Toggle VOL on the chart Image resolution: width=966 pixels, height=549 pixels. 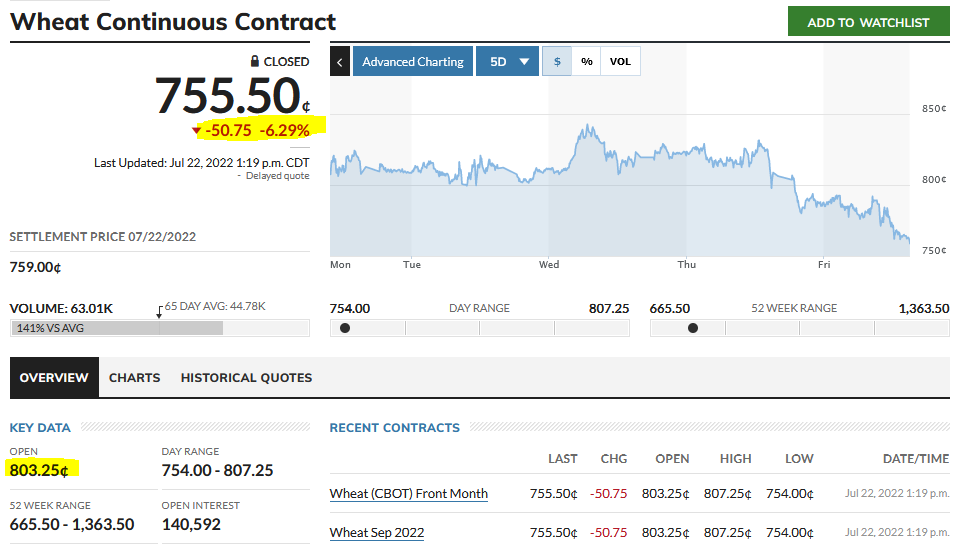pyautogui.click(x=620, y=62)
